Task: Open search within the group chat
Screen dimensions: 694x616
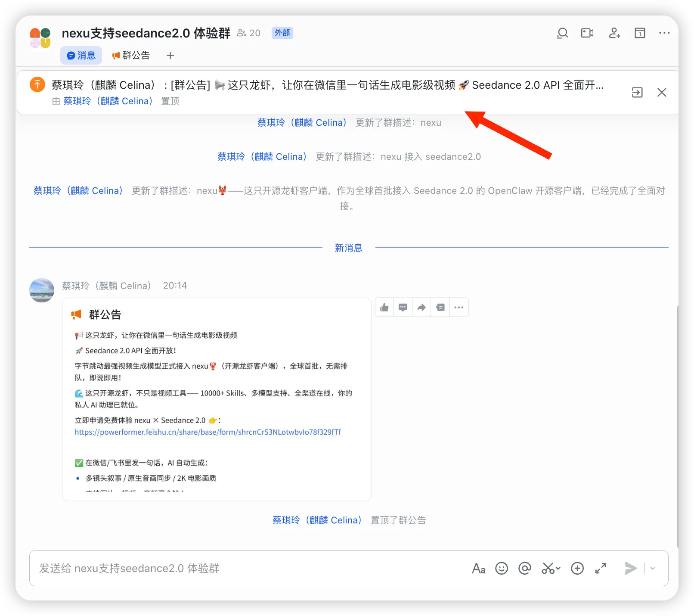Action: (562, 33)
